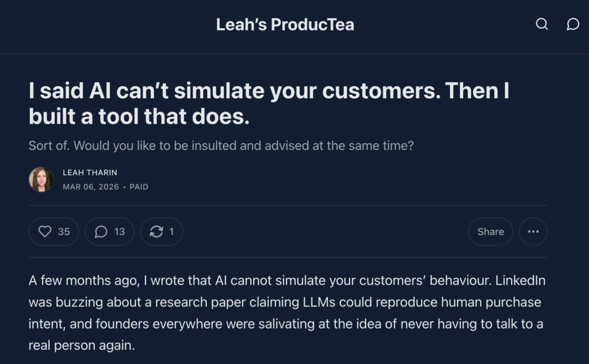Click the Share button

490,231
